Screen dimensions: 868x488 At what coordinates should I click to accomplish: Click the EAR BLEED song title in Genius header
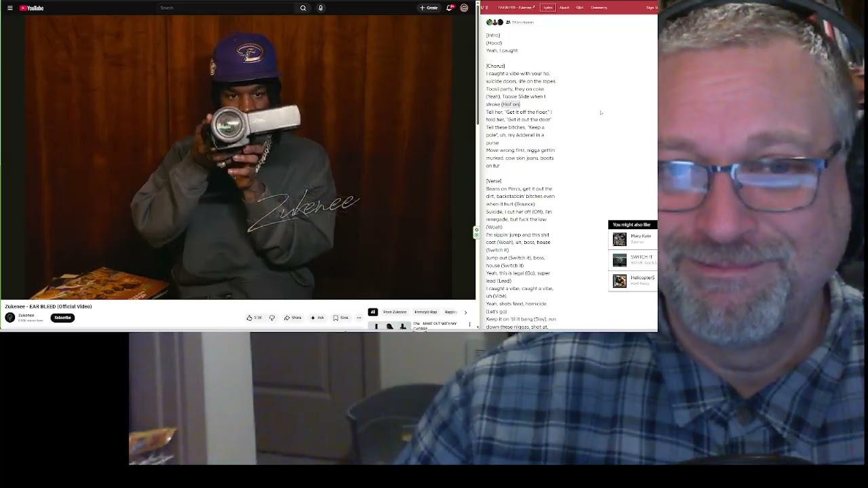pos(517,7)
